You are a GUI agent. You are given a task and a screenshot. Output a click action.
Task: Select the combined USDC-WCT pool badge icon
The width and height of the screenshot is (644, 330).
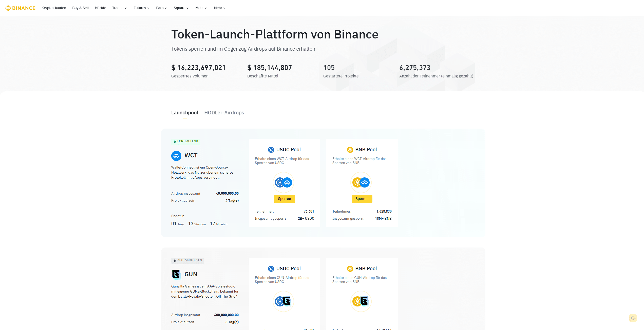pyautogui.click(x=284, y=182)
